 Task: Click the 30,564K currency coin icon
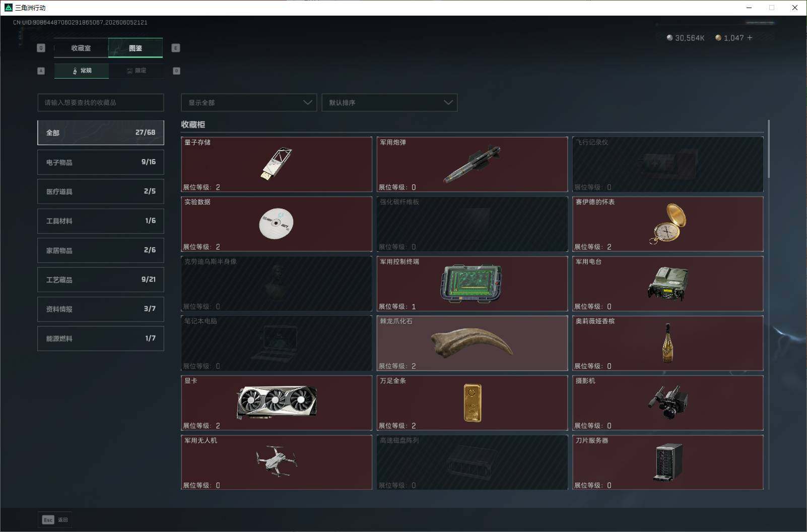tap(669, 38)
